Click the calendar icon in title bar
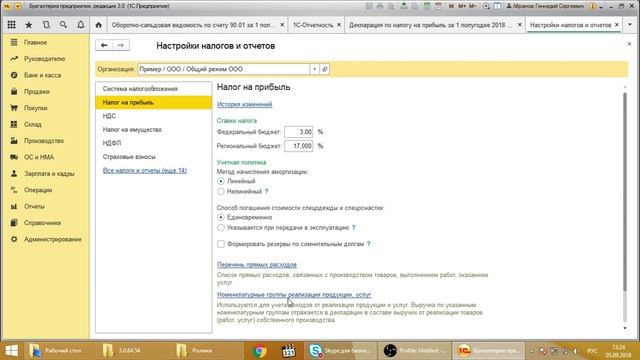The image size is (640, 360). coord(438,6)
